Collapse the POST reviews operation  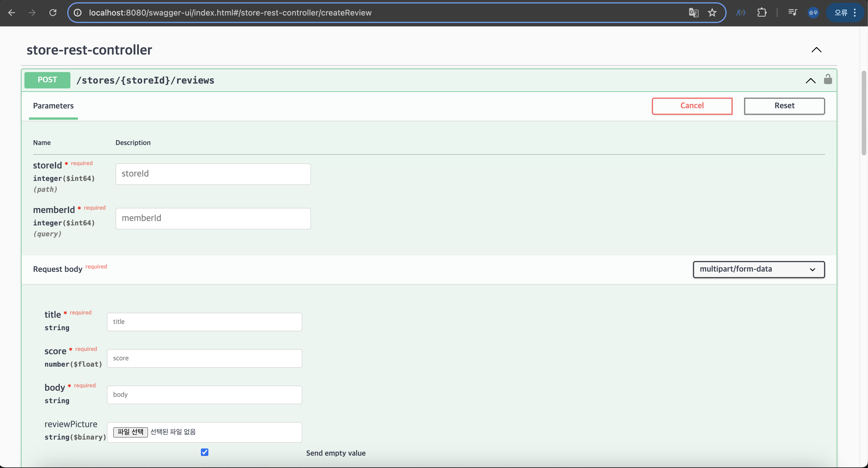pos(811,80)
